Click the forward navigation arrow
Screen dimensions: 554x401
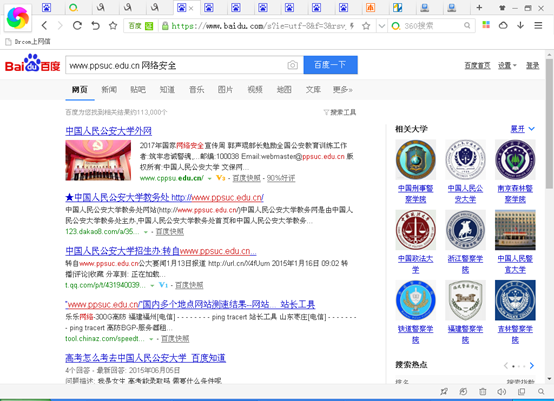pos(60,25)
